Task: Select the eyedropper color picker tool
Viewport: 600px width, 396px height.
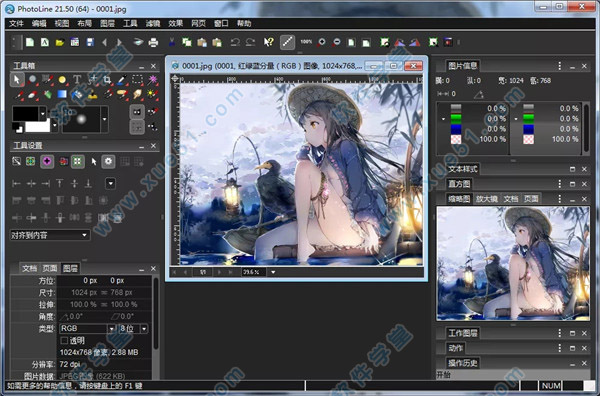Action: click(122, 80)
